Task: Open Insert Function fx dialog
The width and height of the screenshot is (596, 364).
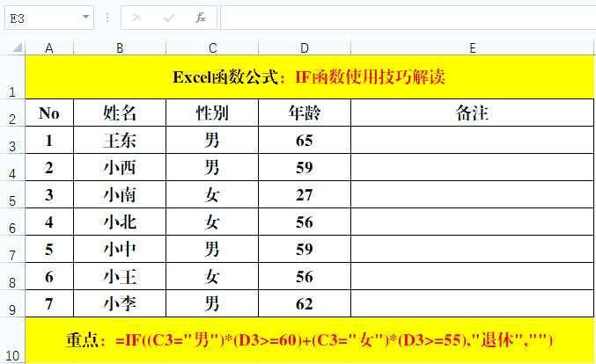Action: [x=201, y=18]
